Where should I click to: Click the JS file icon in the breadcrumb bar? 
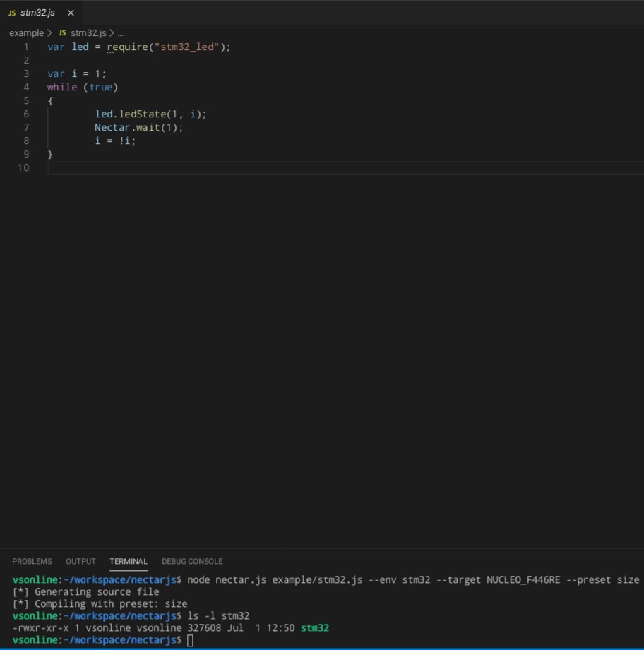pyautogui.click(x=61, y=32)
